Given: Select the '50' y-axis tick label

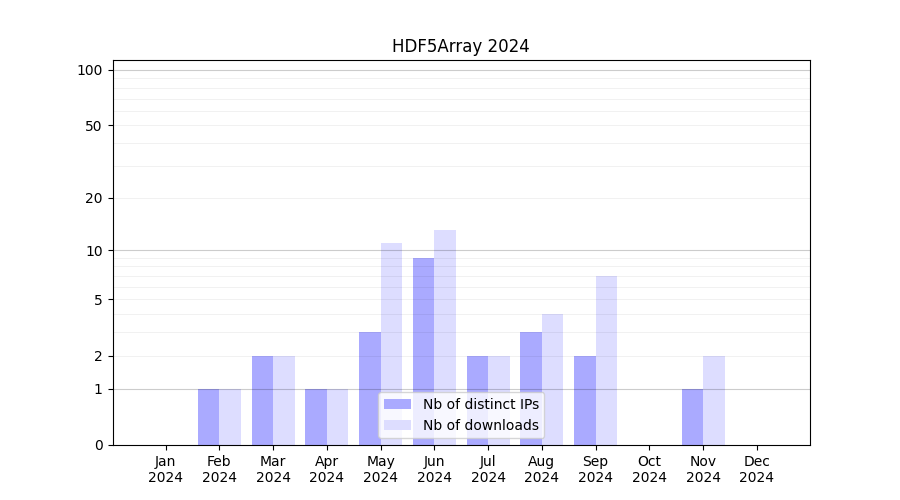Looking at the screenshot, I should tap(94, 126).
